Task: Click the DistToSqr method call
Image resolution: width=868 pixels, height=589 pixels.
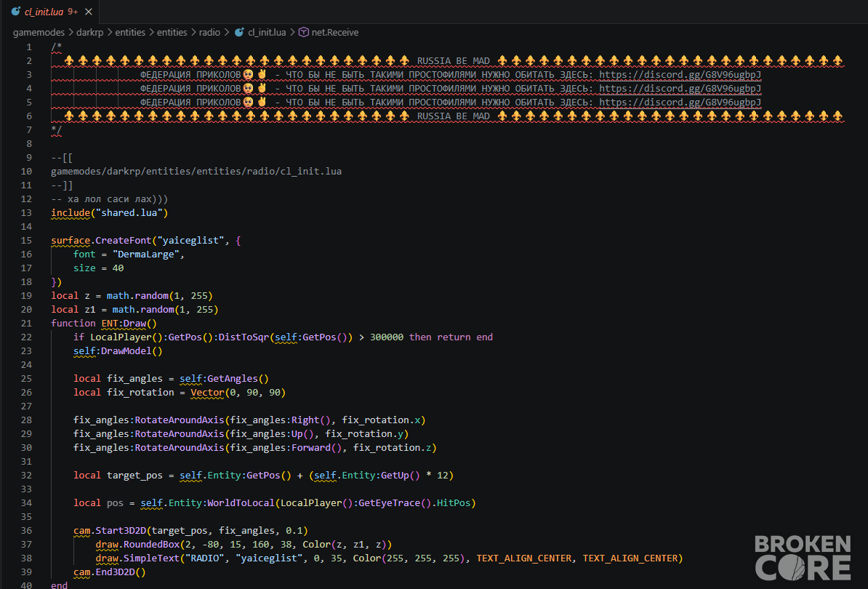Action: [x=244, y=337]
